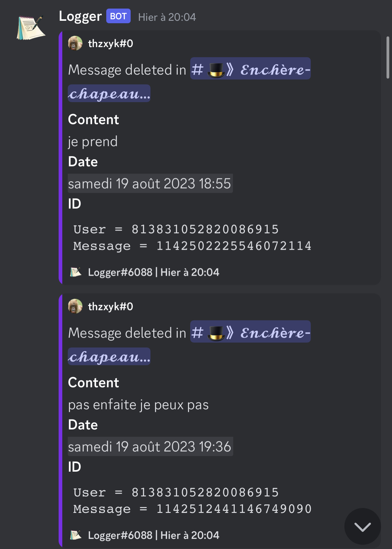The height and width of the screenshot is (549, 392).
Task: Open thzxyk#0 avatar in the second embed
Action: 75,306
